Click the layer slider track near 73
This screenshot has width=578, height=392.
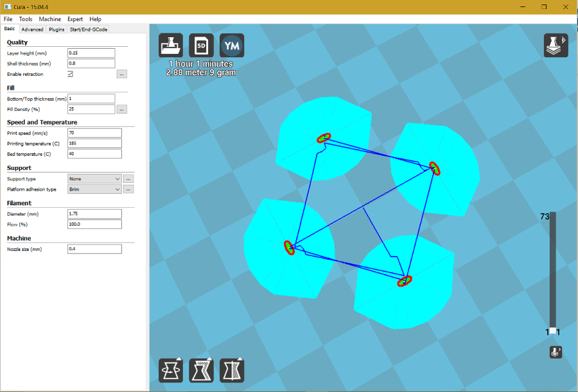click(x=552, y=217)
